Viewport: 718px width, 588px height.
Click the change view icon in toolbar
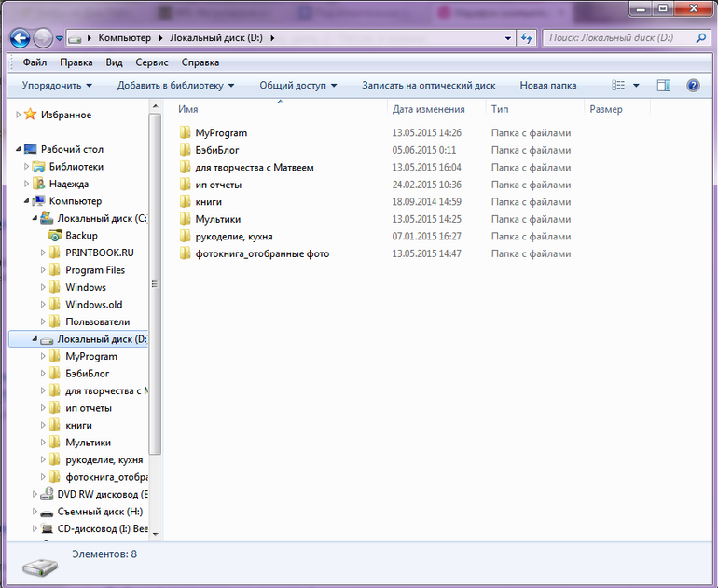(618, 85)
